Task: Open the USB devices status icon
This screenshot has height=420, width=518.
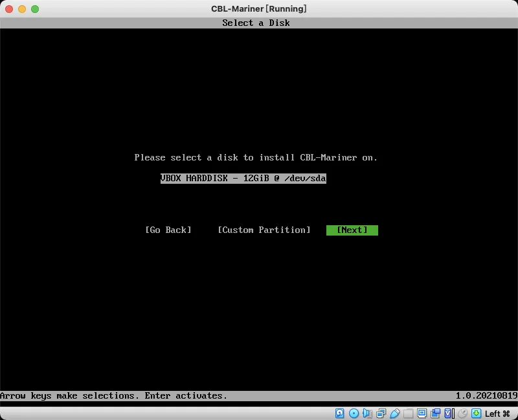Action: pos(394,413)
